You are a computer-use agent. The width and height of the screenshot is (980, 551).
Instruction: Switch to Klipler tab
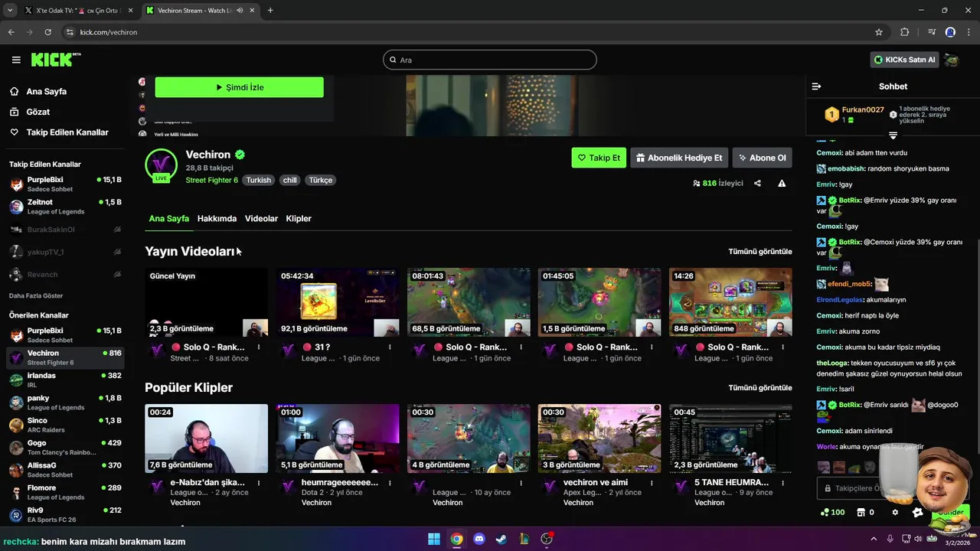[299, 219]
